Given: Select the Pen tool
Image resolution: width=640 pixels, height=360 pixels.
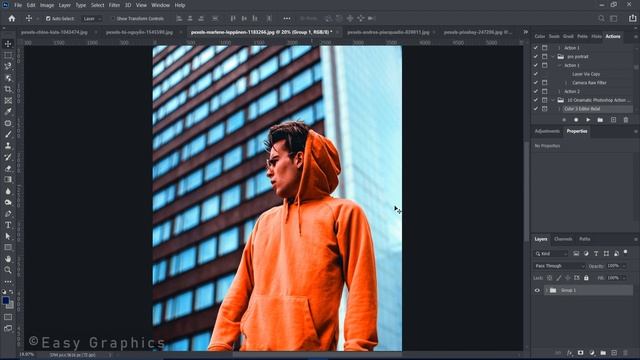Looking at the screenshot, I should pyautogui.click(x=8, y=213).
